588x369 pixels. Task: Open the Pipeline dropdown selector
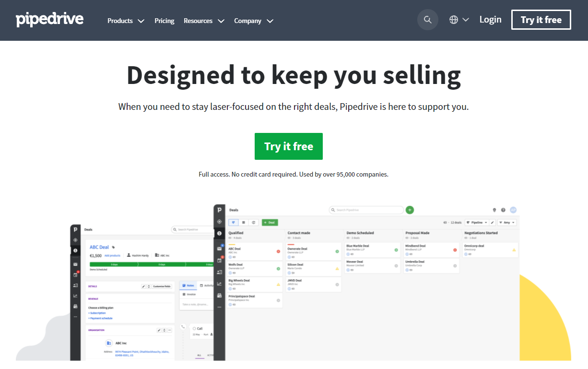476,223
